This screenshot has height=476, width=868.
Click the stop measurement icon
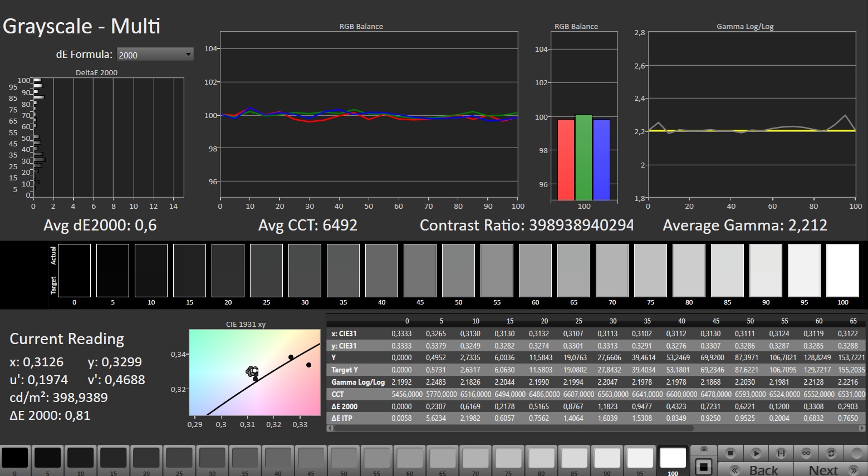[x=731, y=453]
